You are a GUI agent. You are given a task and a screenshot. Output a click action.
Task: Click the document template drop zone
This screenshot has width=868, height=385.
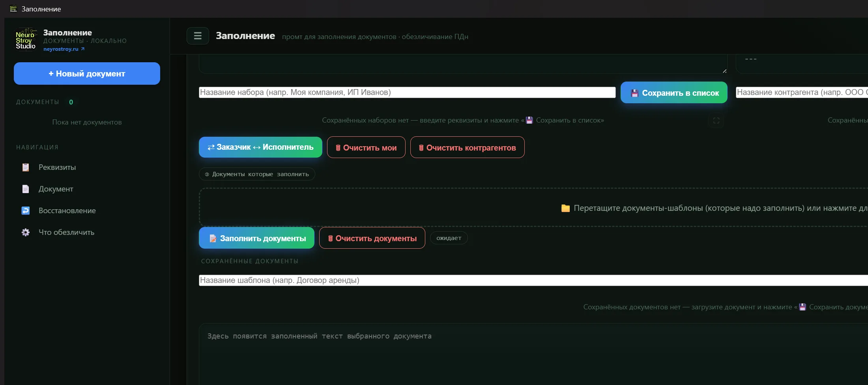coord(533,207)
